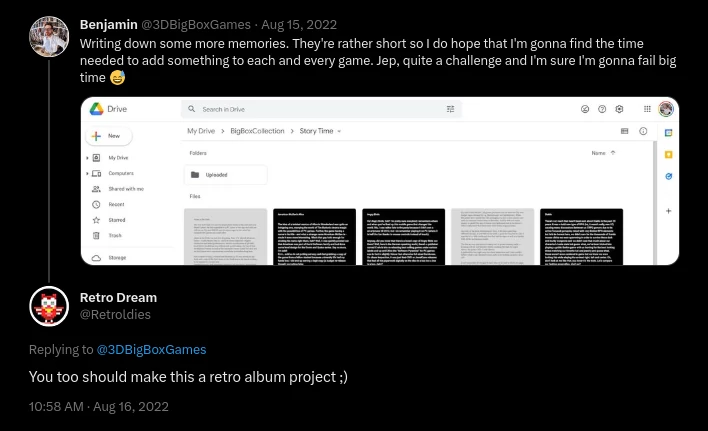Click the Search in Drive field
This screenshot has height=431, width=708.
tap(321, 109)
